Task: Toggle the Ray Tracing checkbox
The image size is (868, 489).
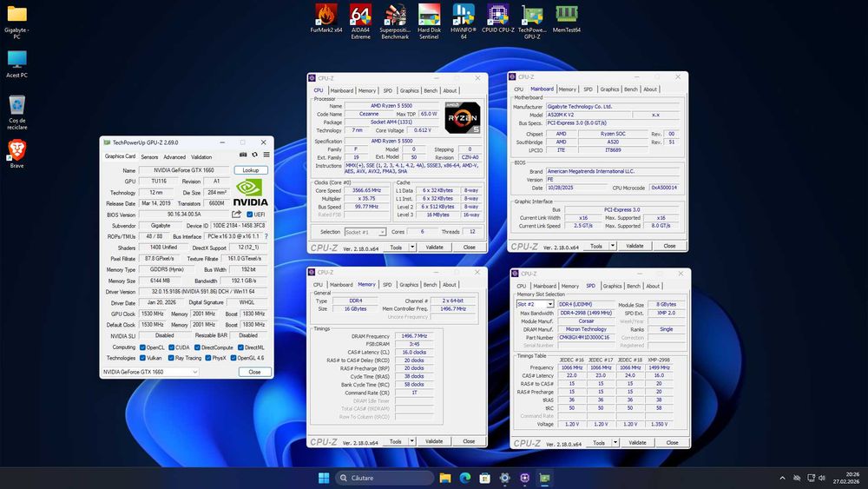Action: (172, 359)
